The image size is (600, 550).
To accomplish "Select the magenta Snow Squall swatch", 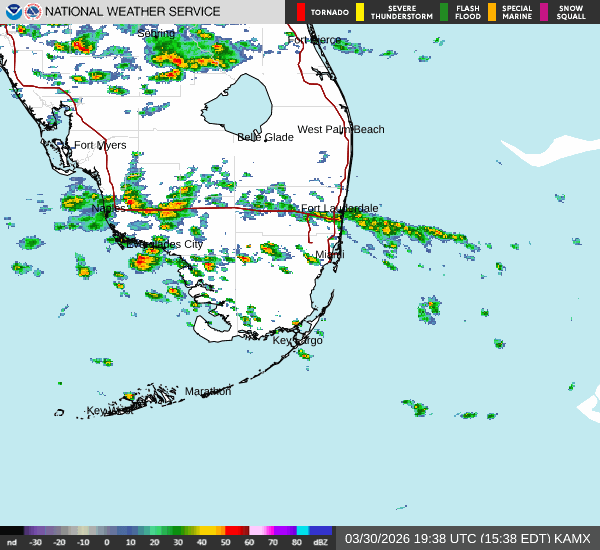I will point(545,12).
